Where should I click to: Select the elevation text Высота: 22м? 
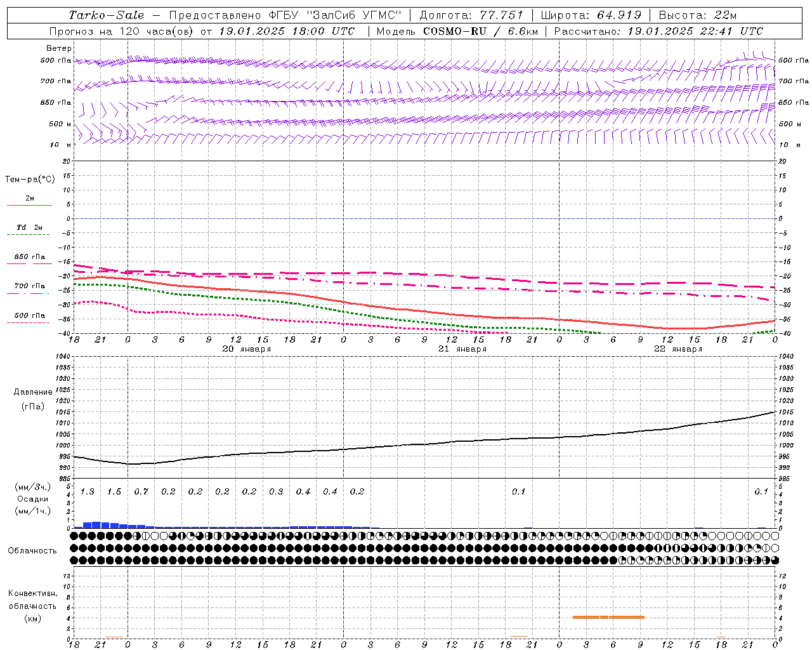pyautogui.click(x=698, y=15)
